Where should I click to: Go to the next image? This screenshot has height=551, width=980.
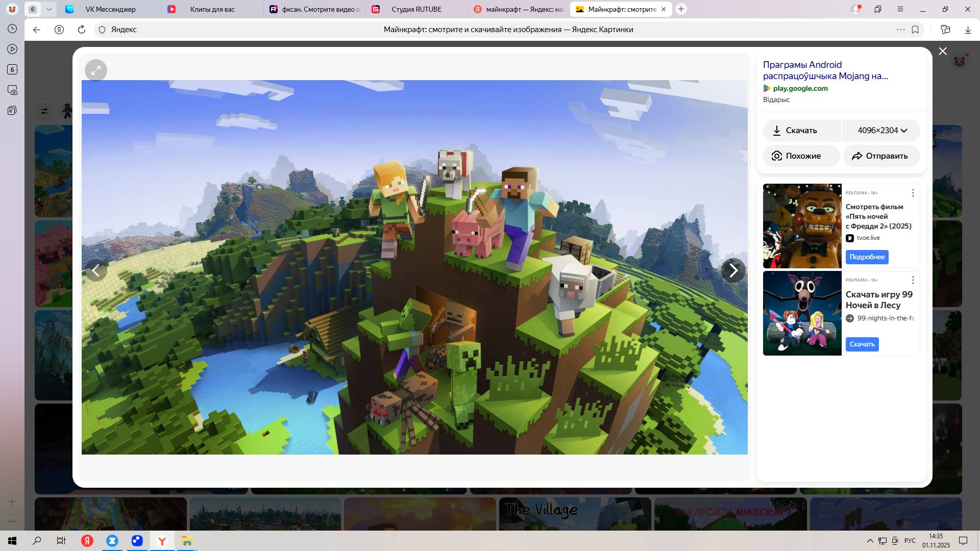click(733, 270)
